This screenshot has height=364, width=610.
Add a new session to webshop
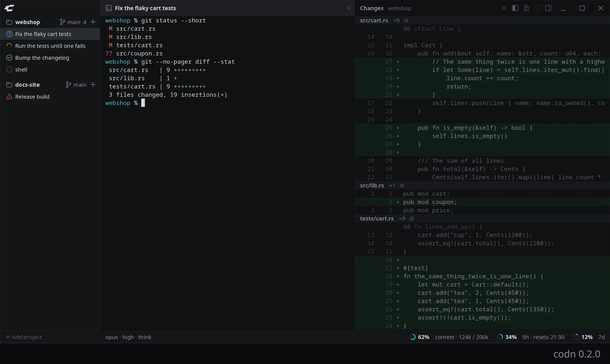[x=93, y=22]
